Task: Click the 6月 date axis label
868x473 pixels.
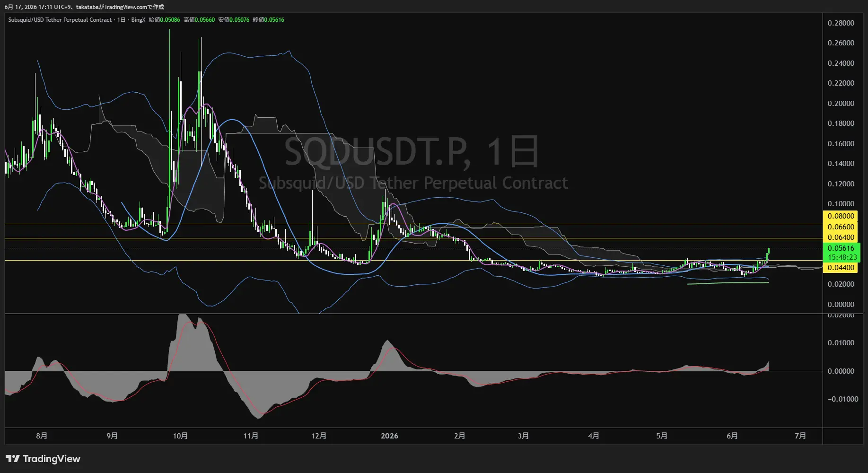Action: point(732,436)
